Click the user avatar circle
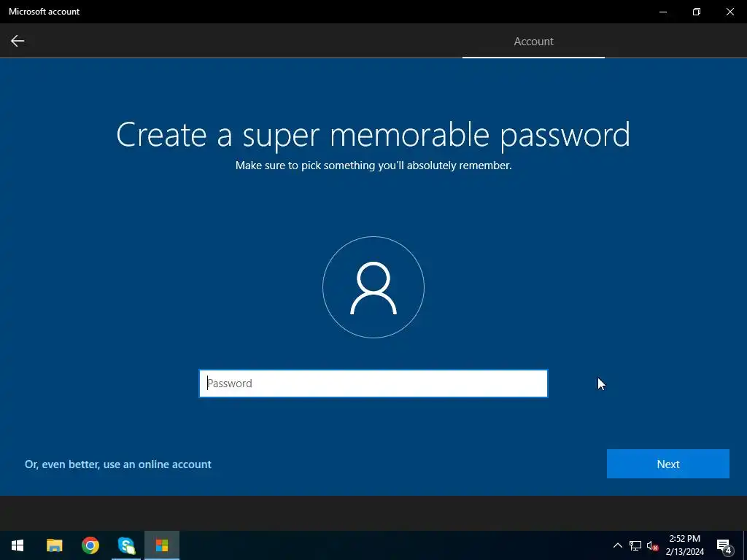747x560 pixels. (373, 287)
